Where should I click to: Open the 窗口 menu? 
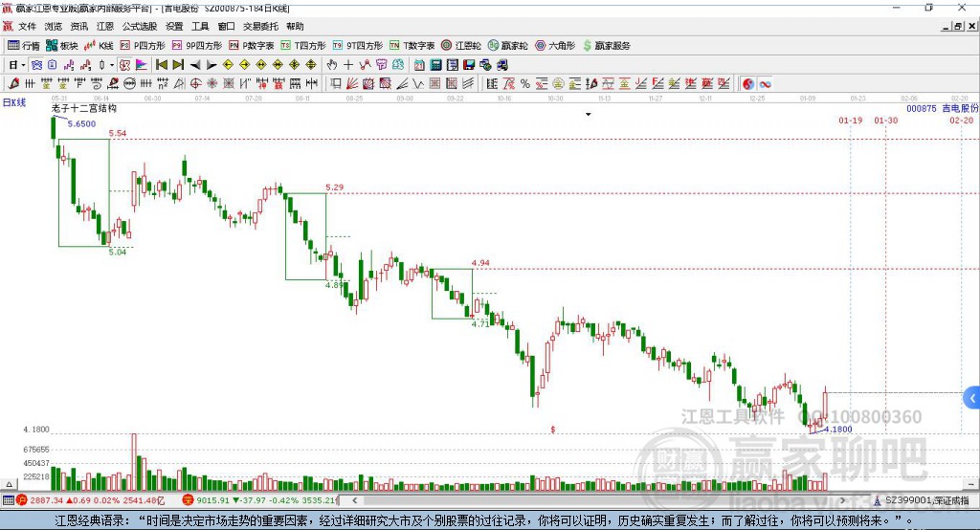(226, 26)
